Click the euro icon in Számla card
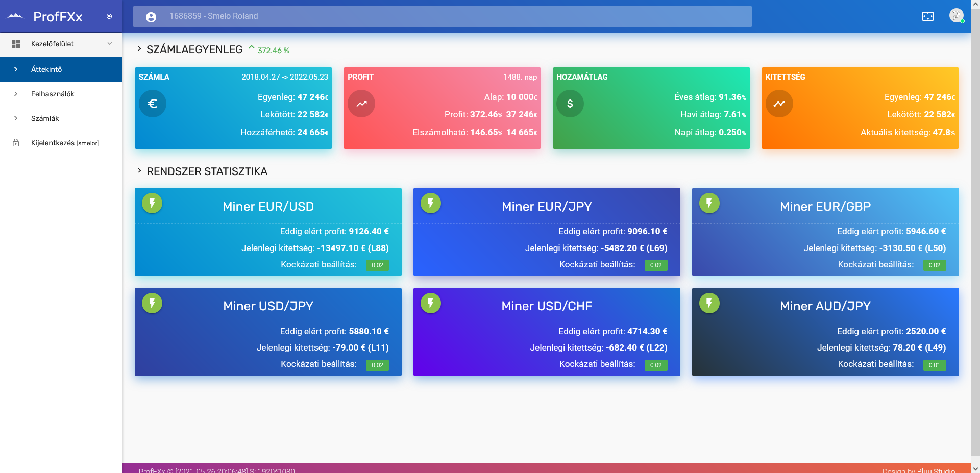Image resolution: width=980 pixels, height=473 pixels. [x=152, y=104]
